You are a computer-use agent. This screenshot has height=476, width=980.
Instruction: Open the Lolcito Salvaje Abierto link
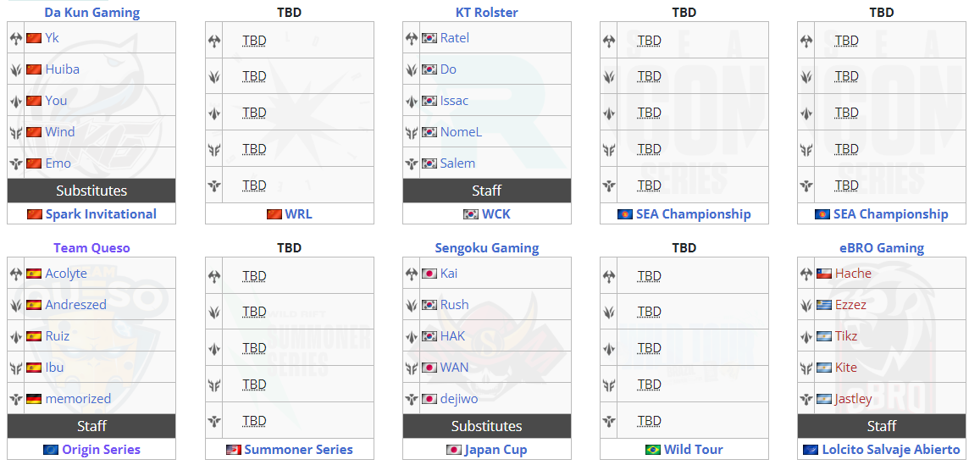(x=890, y=450)
